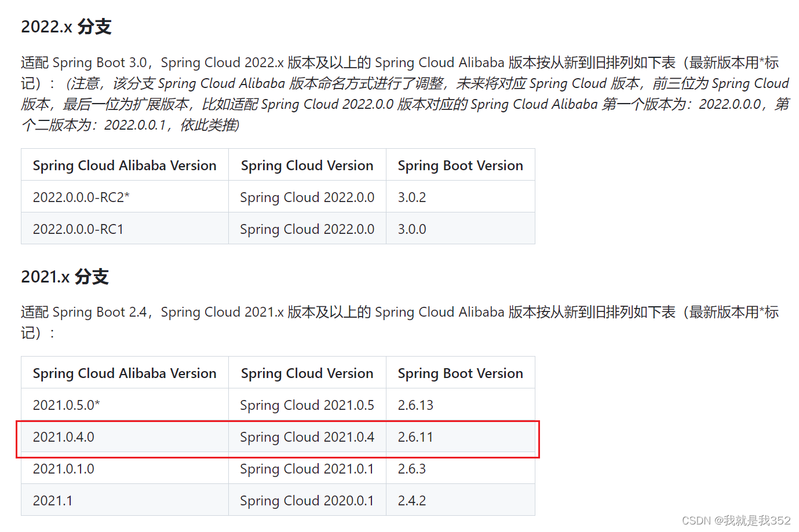The width and height of the screenshot is (799, 532).
Task: Click the 'Spring Cloud 2021.0.5' cell
Action: (307, 405)
